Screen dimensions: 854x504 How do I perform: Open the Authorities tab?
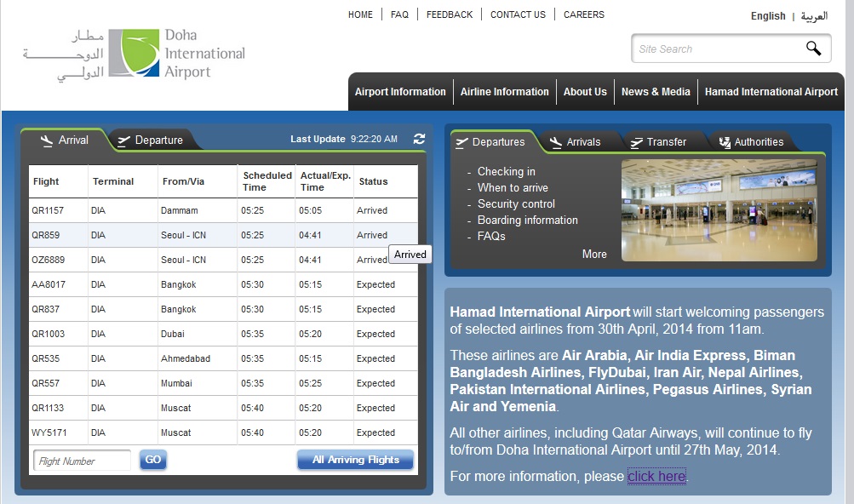[751, 142]
